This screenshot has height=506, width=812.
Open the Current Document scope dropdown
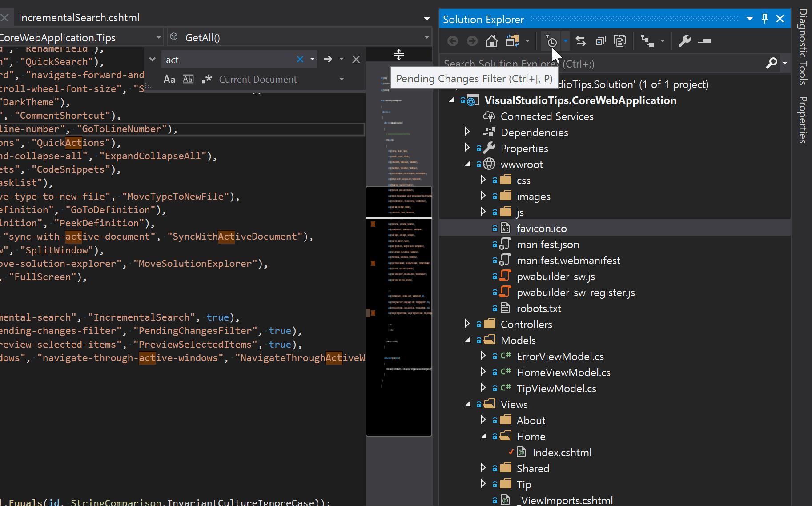click(x=342, y=79)
